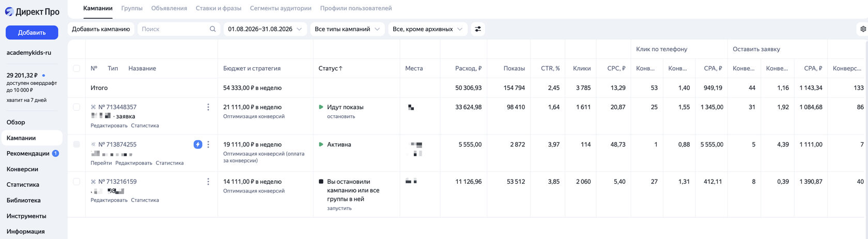This screenshot has width=868, height=239.
Task: Open three-dot menu for campaign 713874255
Action: pos(208,144)
